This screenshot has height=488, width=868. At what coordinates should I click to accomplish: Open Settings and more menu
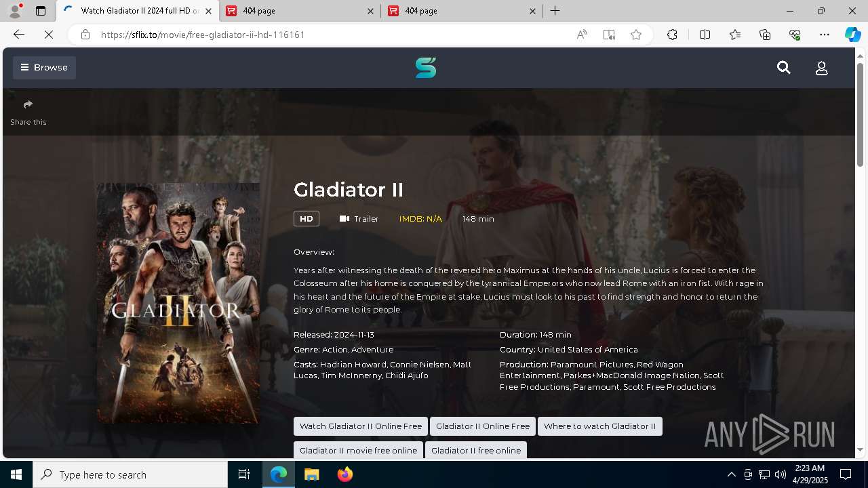click(x=825, y=35)
